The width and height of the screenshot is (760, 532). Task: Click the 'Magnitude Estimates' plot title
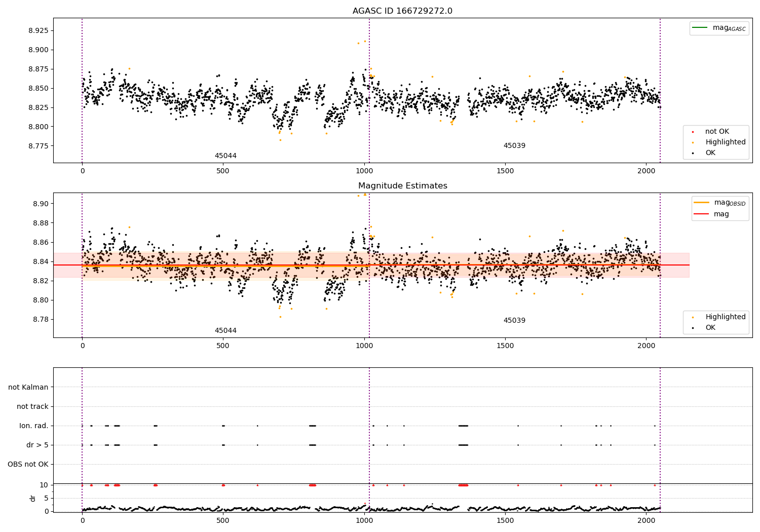pyautogui.click(x=402, y=186)
